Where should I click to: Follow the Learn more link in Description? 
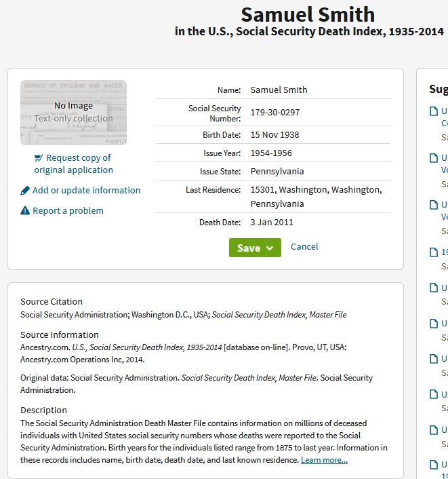tap(324, 460)
